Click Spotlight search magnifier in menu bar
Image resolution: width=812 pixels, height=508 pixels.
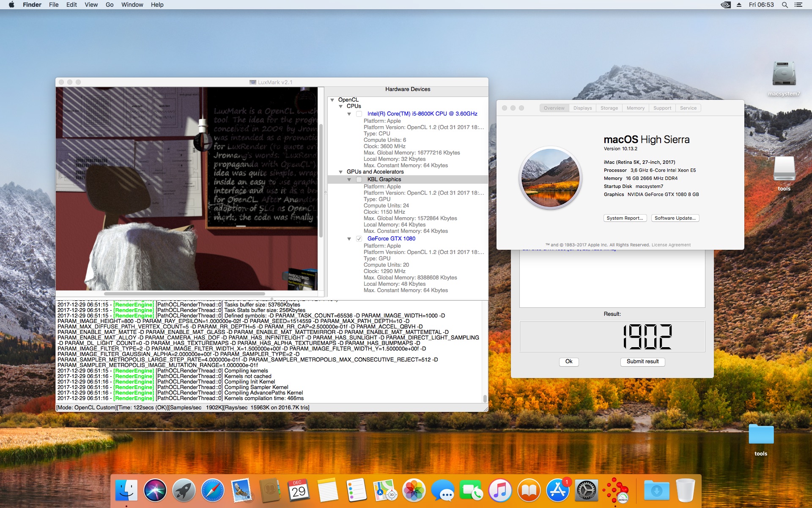click(785, 5)
